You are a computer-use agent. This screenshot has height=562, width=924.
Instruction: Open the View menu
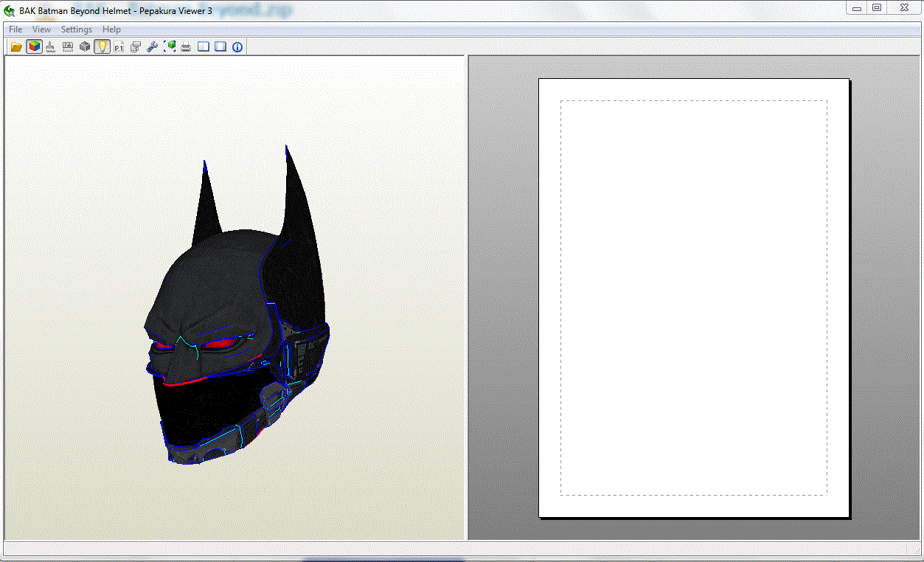pyautogui.click(x=41, y=30)
